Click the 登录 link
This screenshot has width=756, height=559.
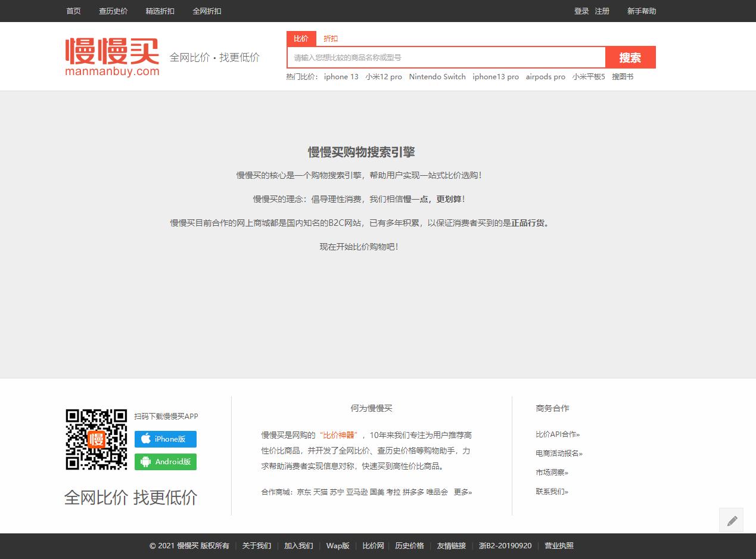[x=581, y=11]
